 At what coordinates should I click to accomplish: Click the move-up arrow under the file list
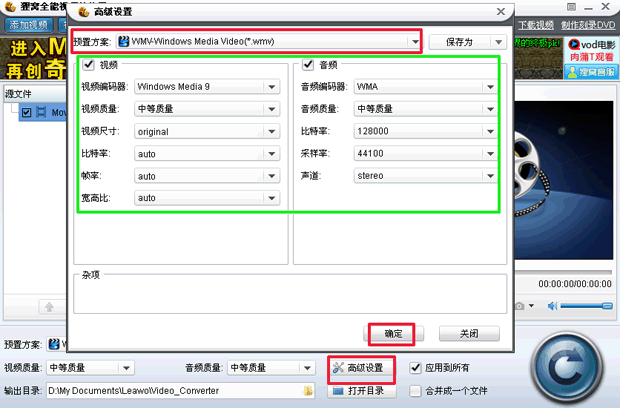click(49, 307)
